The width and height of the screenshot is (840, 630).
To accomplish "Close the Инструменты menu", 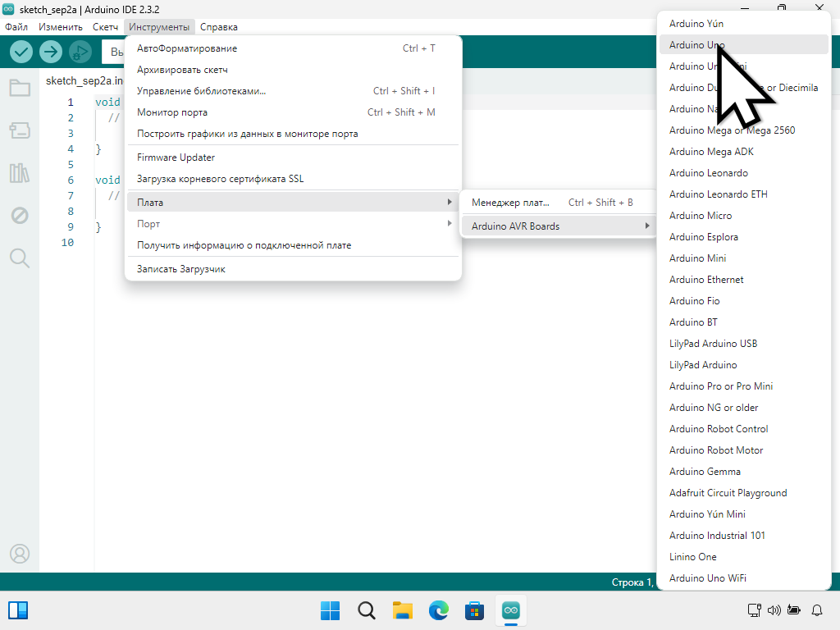I will click(x=159, y=27).
